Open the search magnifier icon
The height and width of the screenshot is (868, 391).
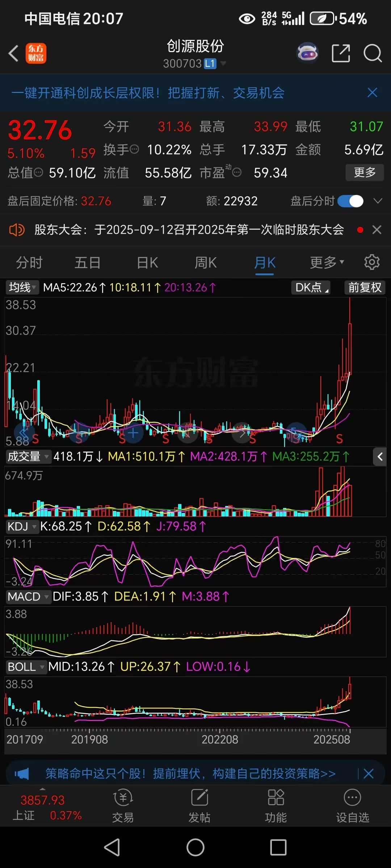pos(373,54)
